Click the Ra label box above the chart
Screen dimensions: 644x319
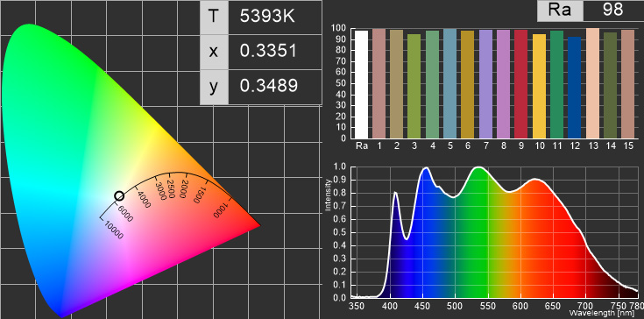[x=560, y=11]
